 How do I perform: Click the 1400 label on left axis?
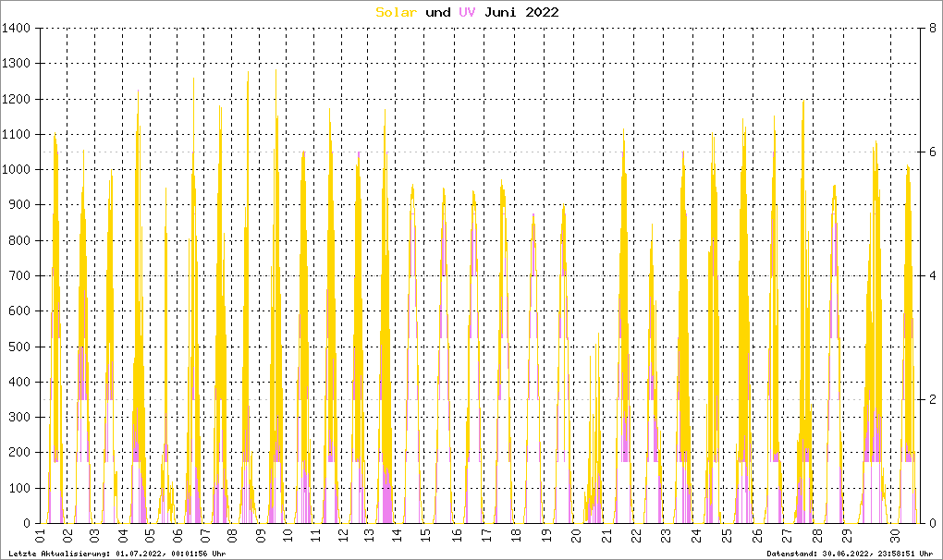pyautogui.click(x=18, y=29)
